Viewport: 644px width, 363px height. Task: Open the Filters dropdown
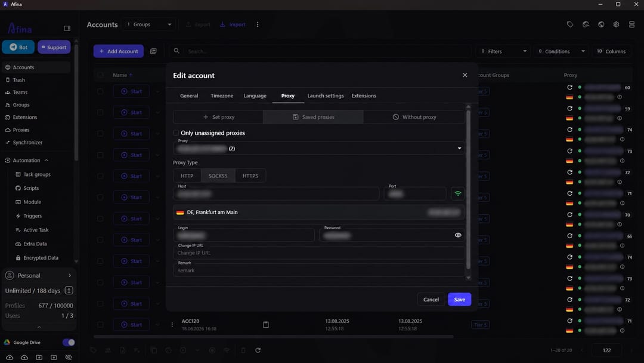[503, 51]
